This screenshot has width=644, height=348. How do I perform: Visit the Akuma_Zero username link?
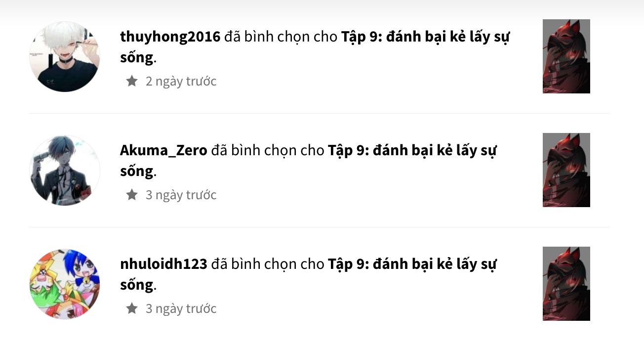[163, 151]
